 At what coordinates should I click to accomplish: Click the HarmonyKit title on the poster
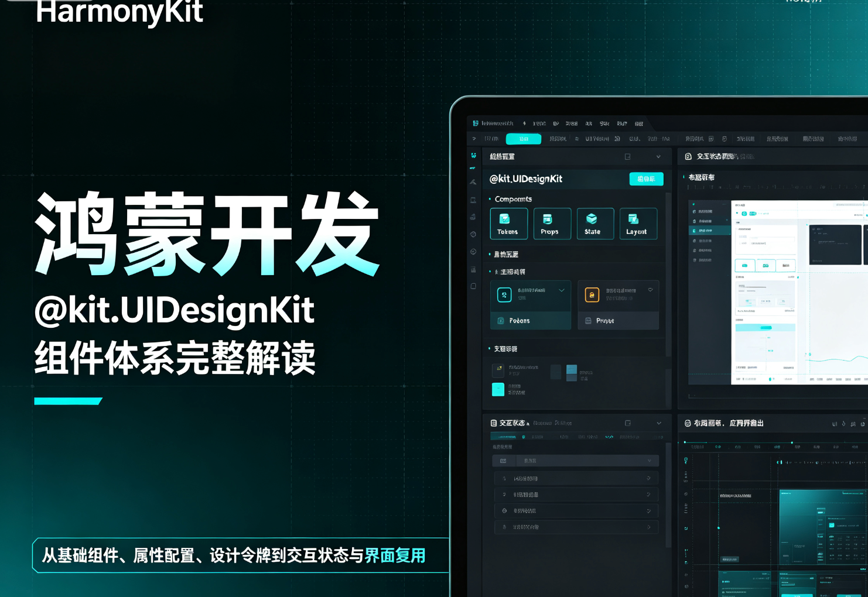tap(119, 12)
